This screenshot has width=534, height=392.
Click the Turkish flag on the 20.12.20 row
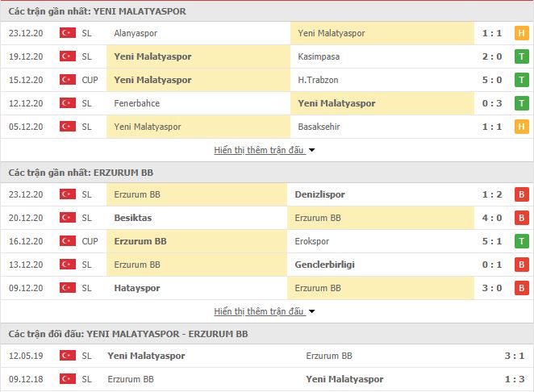(x=68, y=217)
